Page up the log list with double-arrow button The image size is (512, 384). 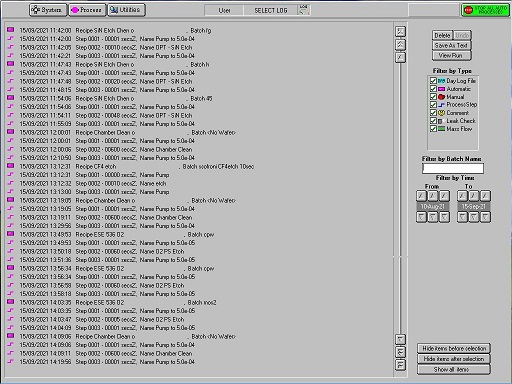pos(400,44)
